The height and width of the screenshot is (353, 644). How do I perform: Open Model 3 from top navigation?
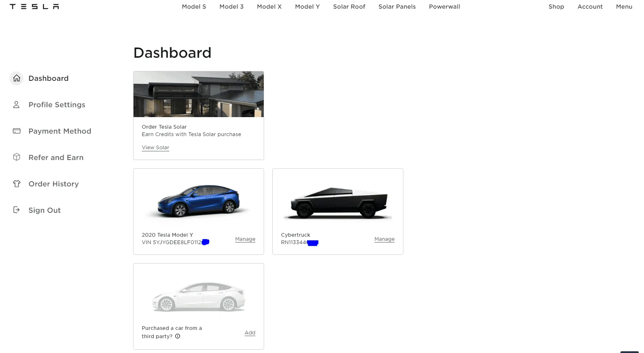click(x=232, y=7)
